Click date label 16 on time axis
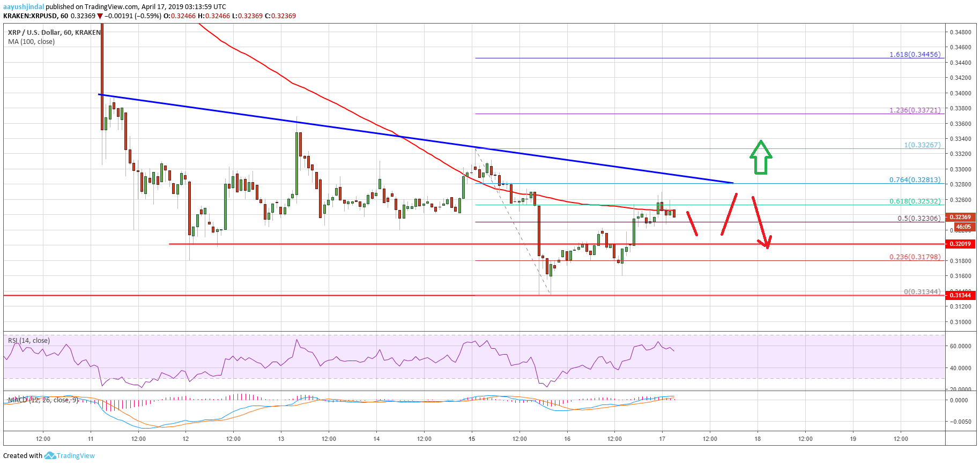This screenshot has height=465, width=980. tap(567, 439)
